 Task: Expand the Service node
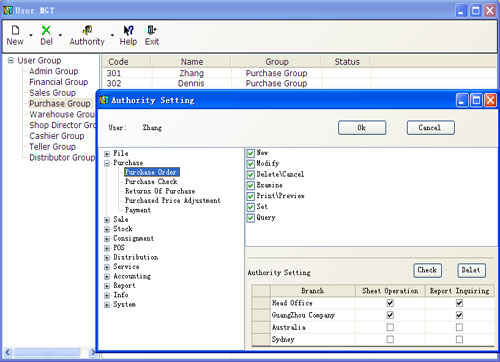[107, 267]
